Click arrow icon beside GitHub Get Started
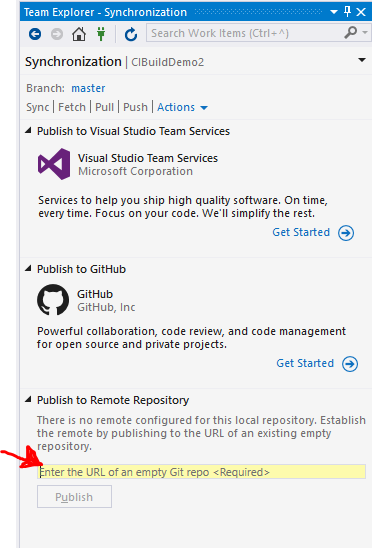The image size is (372, 548). [x=350, y=364]
